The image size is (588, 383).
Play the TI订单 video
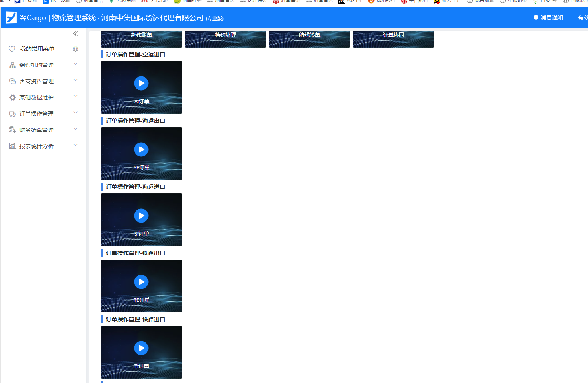(x=141, y=348)
